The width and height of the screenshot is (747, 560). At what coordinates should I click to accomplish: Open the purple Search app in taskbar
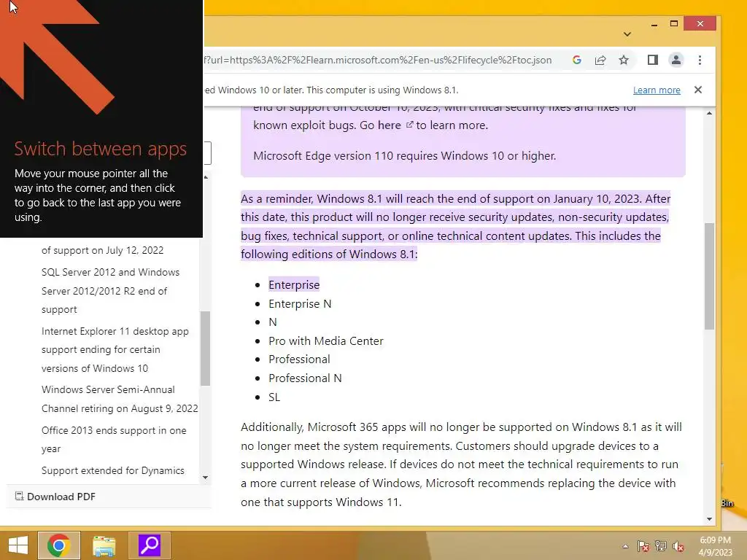(x=149, y=545)
